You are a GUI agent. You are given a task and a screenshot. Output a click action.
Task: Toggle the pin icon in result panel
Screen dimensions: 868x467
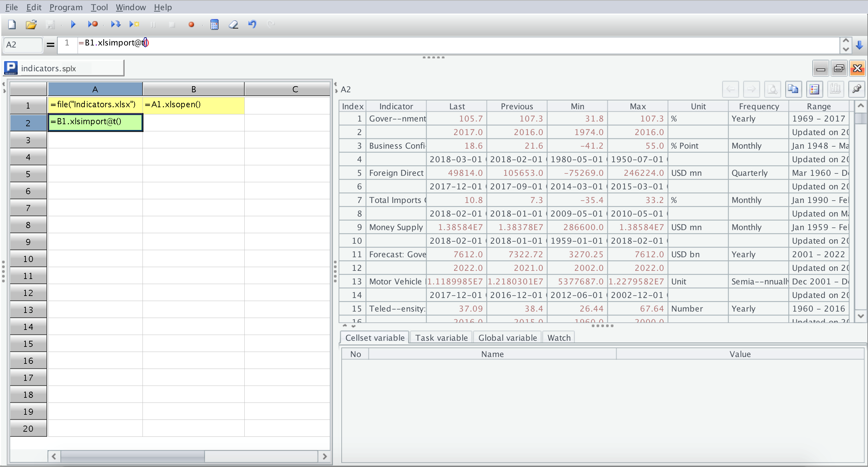coord(856,89)
